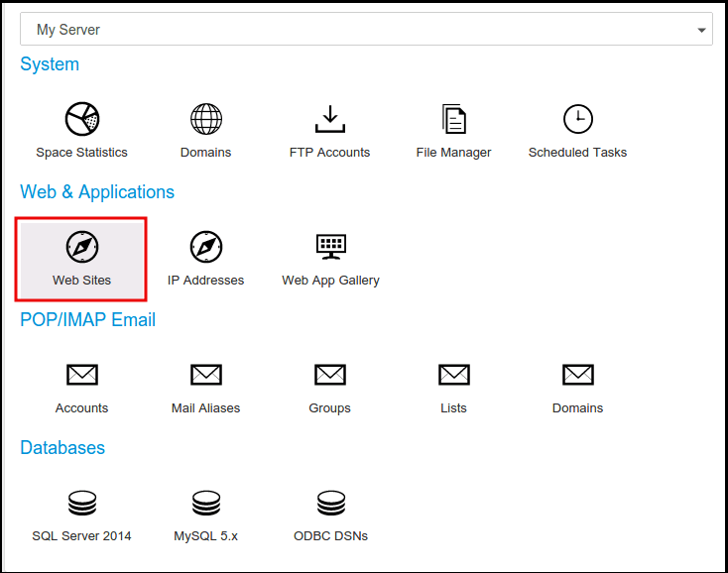
Task: Select the Web Sites compass icon
Action: coord(82,247)
